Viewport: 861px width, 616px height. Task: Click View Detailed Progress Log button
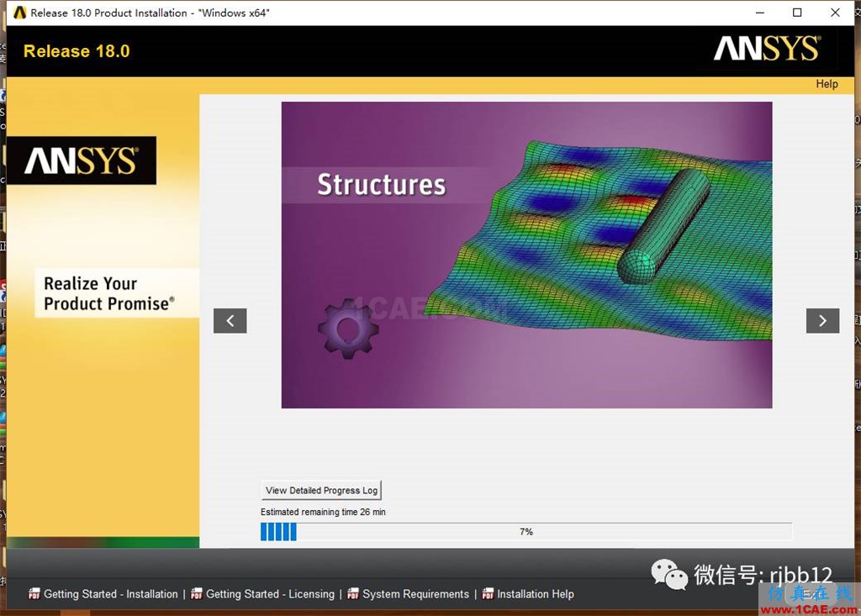coord(321,490)
